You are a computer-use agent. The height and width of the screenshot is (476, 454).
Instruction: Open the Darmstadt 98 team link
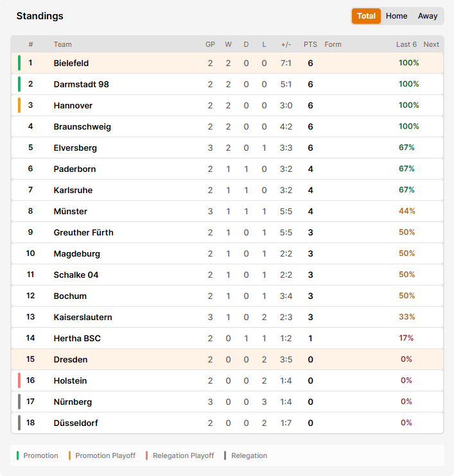click(x=81, y=85)
